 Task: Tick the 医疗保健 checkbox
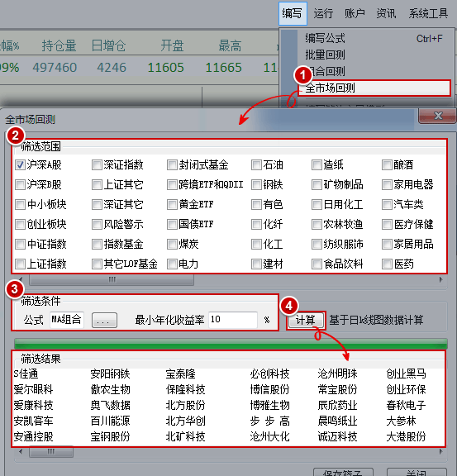coord(387,225)
